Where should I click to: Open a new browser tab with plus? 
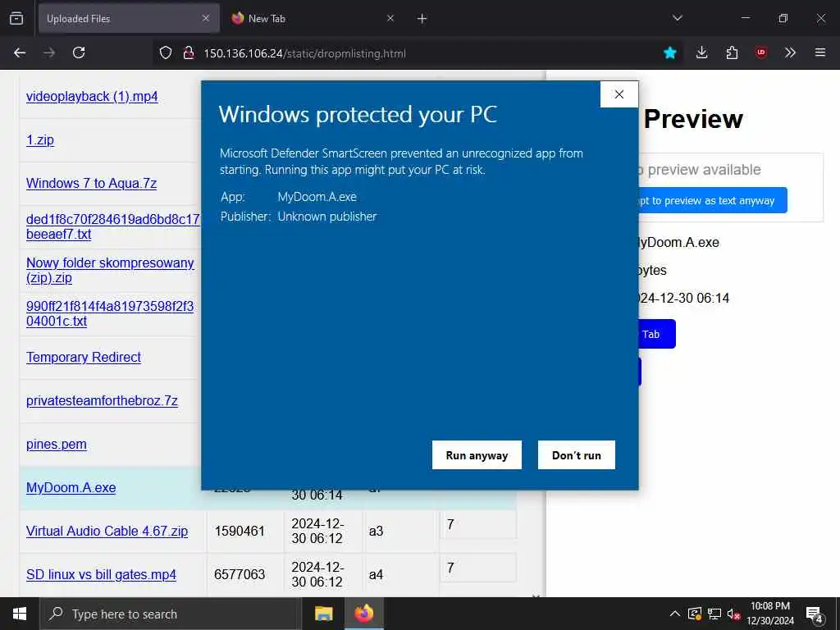coord(422,19)
